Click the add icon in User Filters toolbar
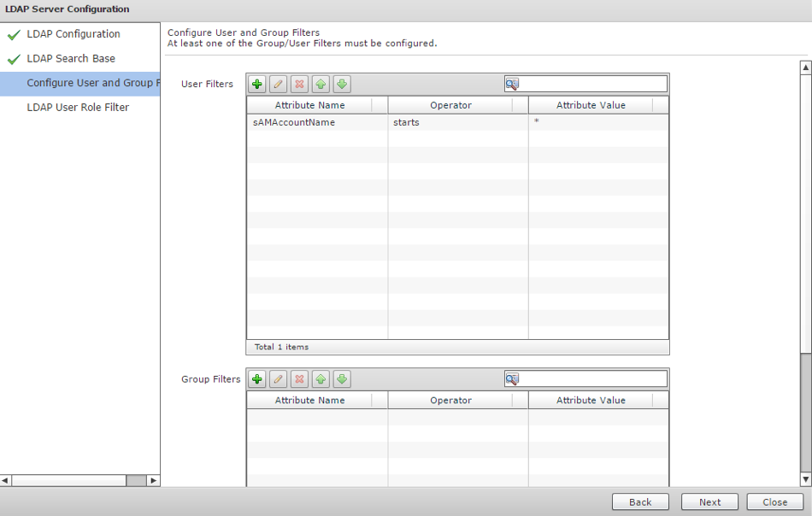Image resolution: width=812 pixels, height=516 pixels. click(x=257, y=84)
